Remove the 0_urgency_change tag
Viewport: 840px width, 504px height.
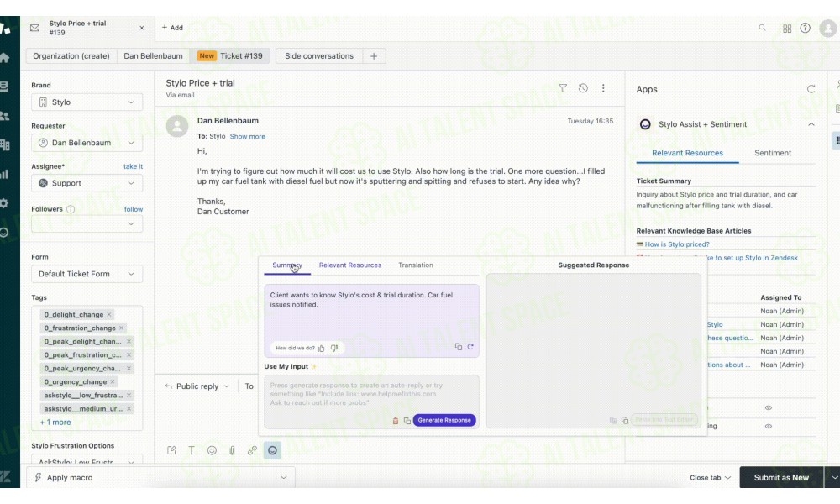pyautogui.click(x=113, y=382)
